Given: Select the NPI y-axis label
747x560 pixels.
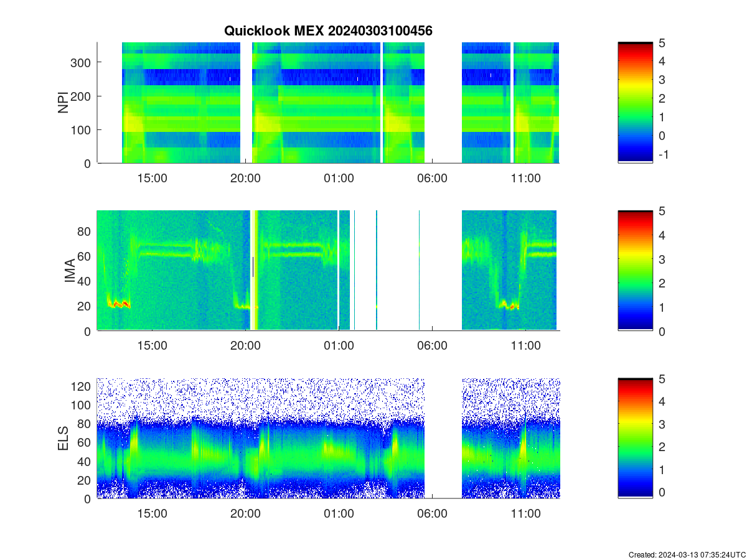Looking at the screenshot, I should pyautogui.click(x=63, y=103).
